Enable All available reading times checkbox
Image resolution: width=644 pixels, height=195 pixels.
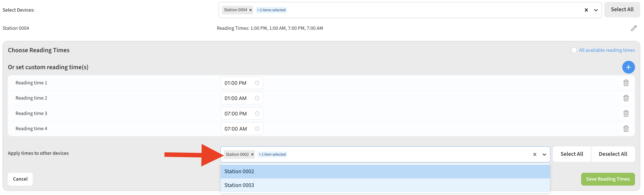(x=574, y=50)
